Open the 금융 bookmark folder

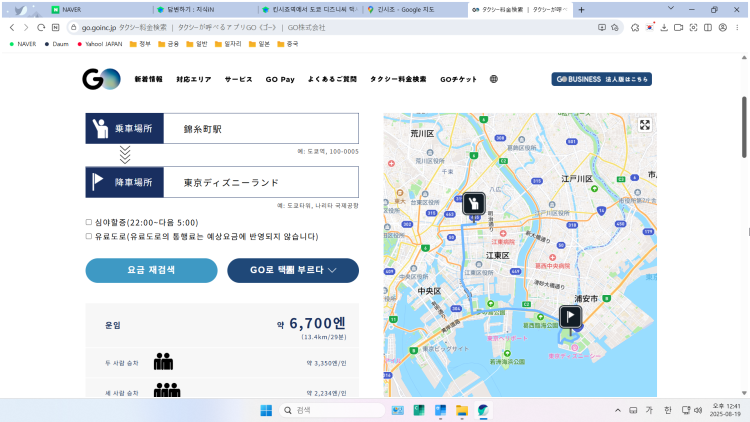tap(168, 44)
